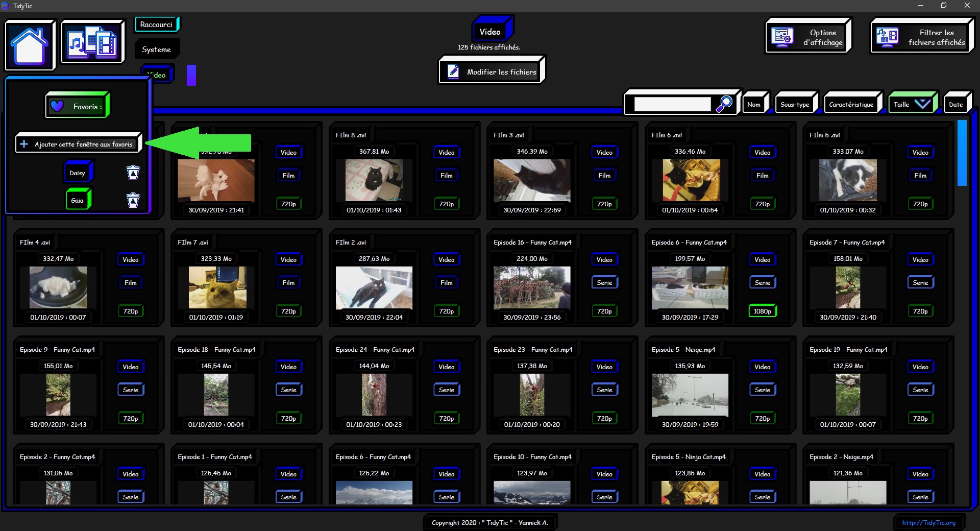Click the Options d'affichage monitor icon

(x=782, y=37)
